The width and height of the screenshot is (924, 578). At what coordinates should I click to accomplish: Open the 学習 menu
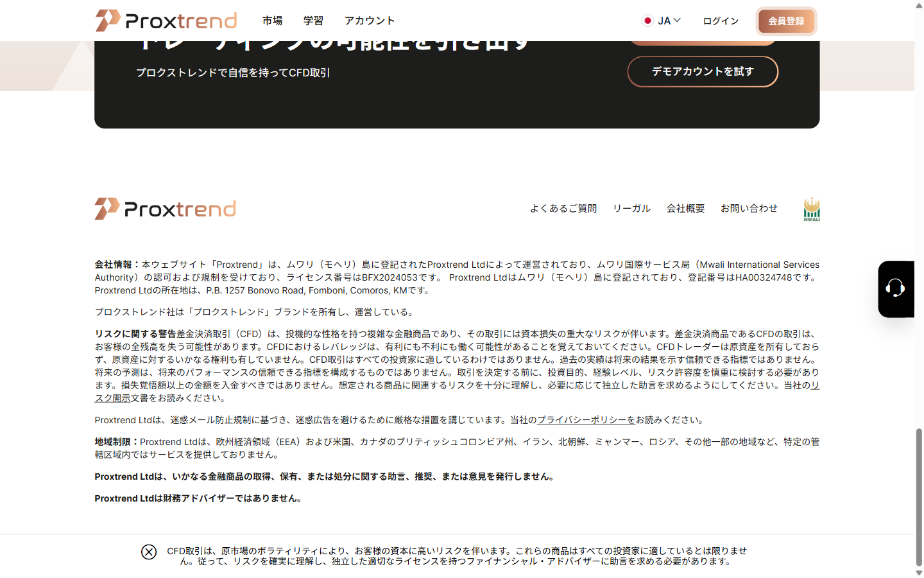313,21
